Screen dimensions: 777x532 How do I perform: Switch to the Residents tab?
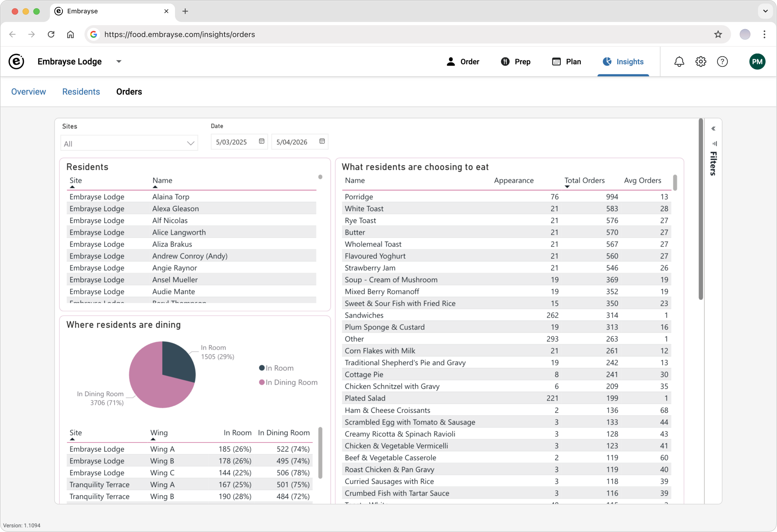(x=81, y=92)
